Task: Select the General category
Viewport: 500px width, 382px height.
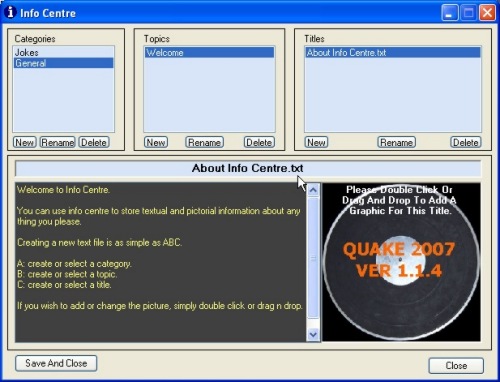Action: tap(63, 63)
